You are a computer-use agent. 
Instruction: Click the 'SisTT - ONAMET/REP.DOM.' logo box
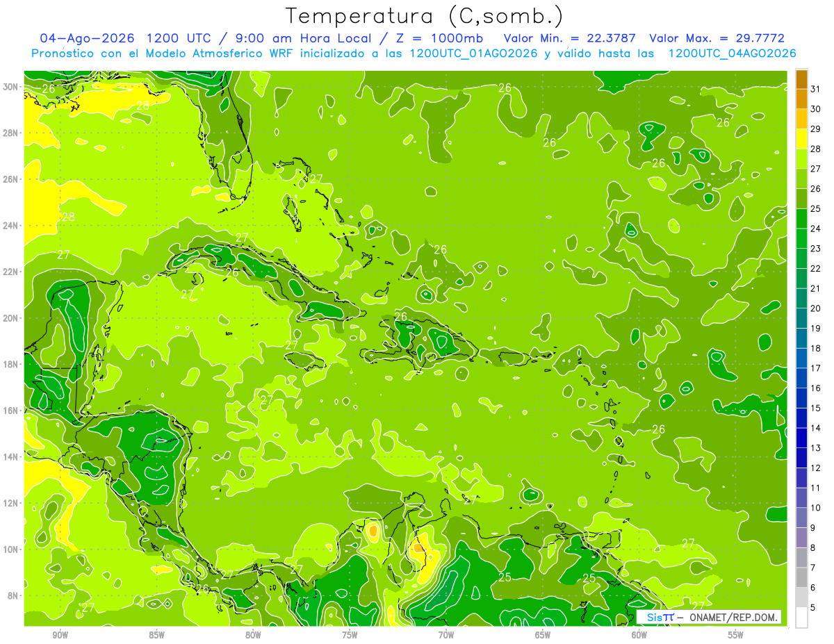(x=709, y=617)
